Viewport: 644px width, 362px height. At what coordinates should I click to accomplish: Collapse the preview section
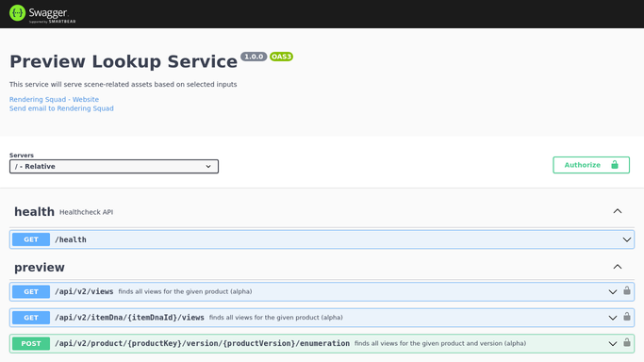[x=618, y=267]
